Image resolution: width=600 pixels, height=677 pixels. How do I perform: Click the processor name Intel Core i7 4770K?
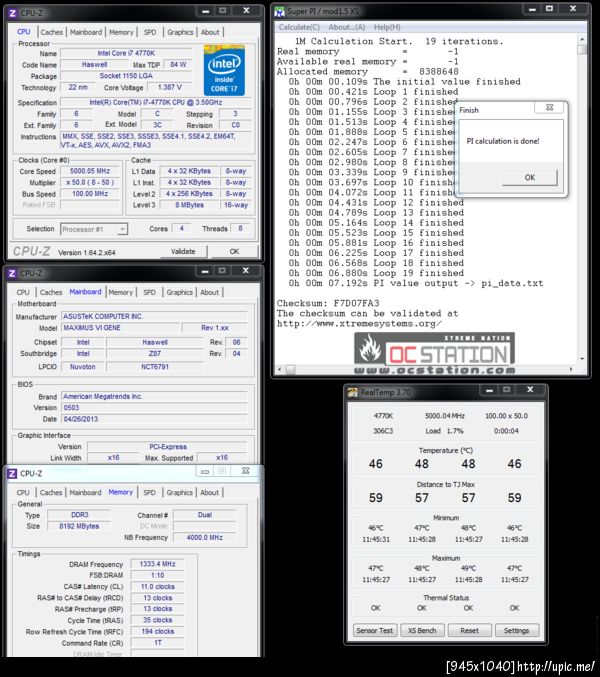click(x=126, y=53)
